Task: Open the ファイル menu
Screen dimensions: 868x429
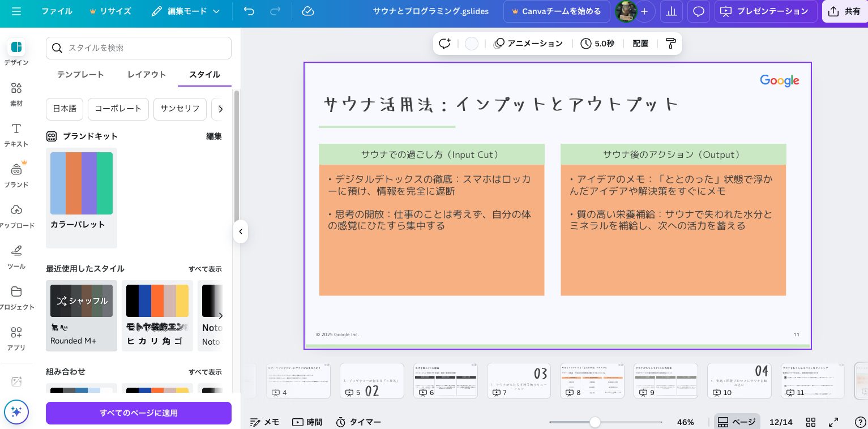Action: [57, 11]
